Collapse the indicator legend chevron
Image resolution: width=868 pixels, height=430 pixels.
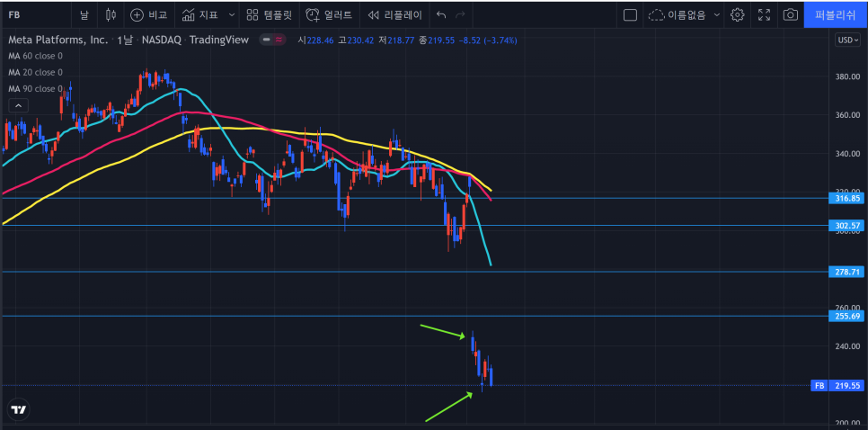(x=18, y=105)
